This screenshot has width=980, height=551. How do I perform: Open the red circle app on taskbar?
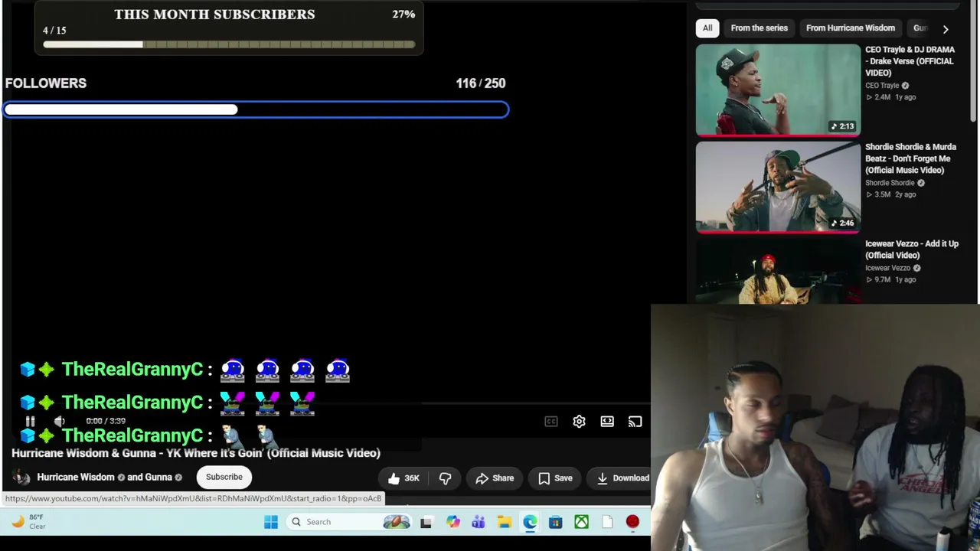point(632,522)
